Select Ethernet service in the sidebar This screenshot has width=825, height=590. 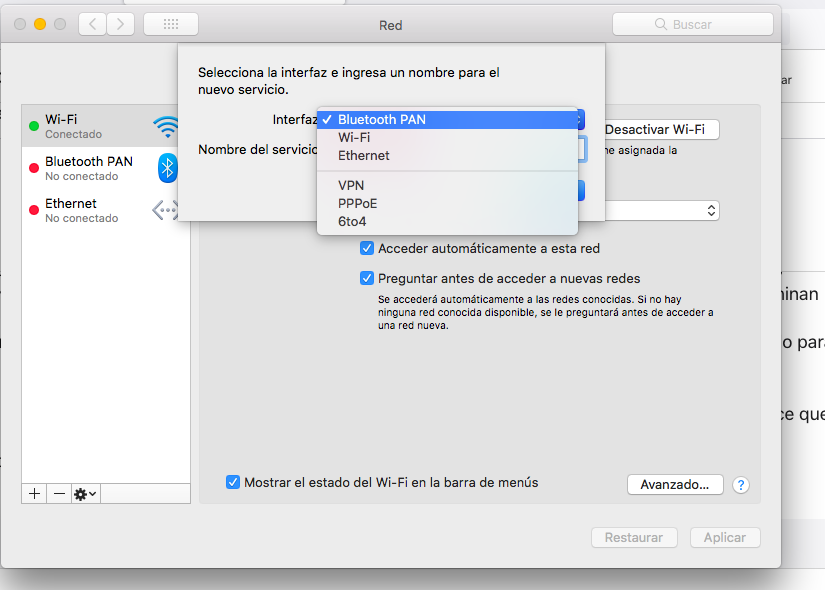(x=100, y=210)
